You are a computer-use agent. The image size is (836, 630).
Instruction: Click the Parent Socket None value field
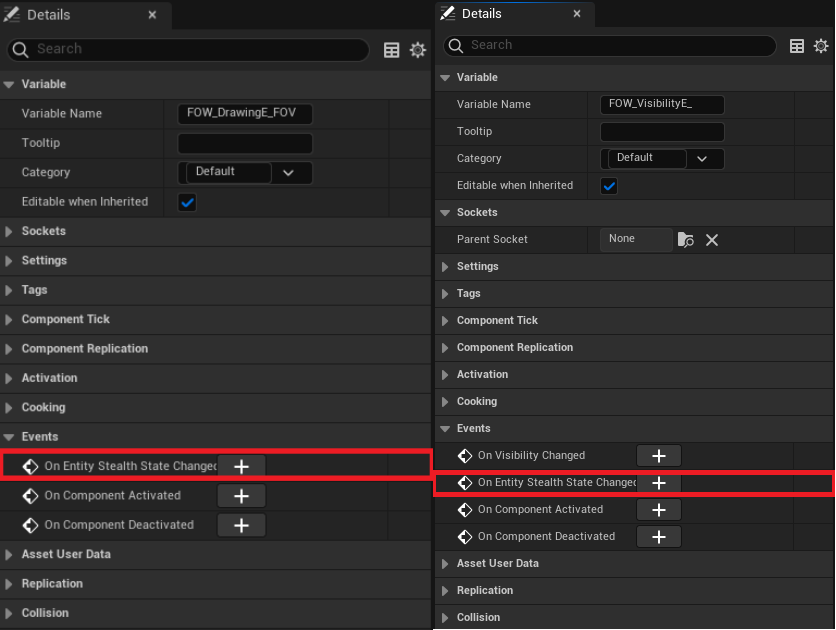(636, 239)
